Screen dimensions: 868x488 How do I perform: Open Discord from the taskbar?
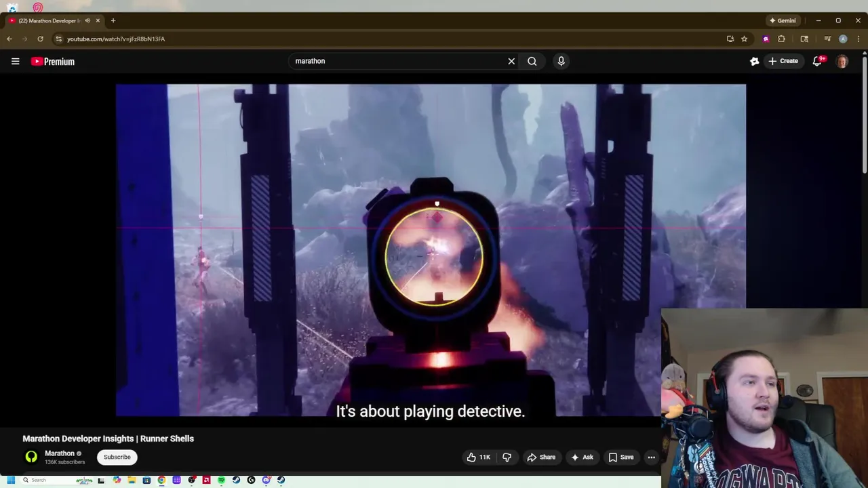[x=266, y=480]
